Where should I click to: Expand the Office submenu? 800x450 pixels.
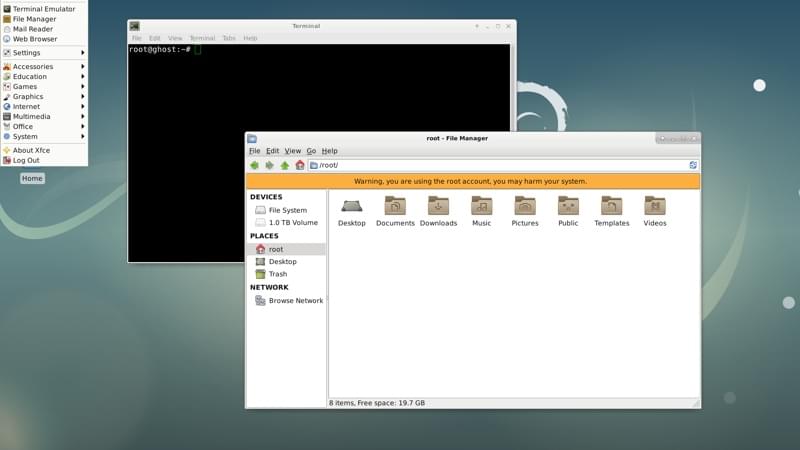(44, 126)
